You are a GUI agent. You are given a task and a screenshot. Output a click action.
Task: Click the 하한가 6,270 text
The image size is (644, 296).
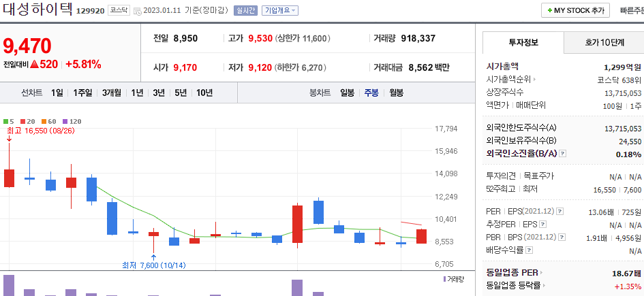tap(301, 67)
